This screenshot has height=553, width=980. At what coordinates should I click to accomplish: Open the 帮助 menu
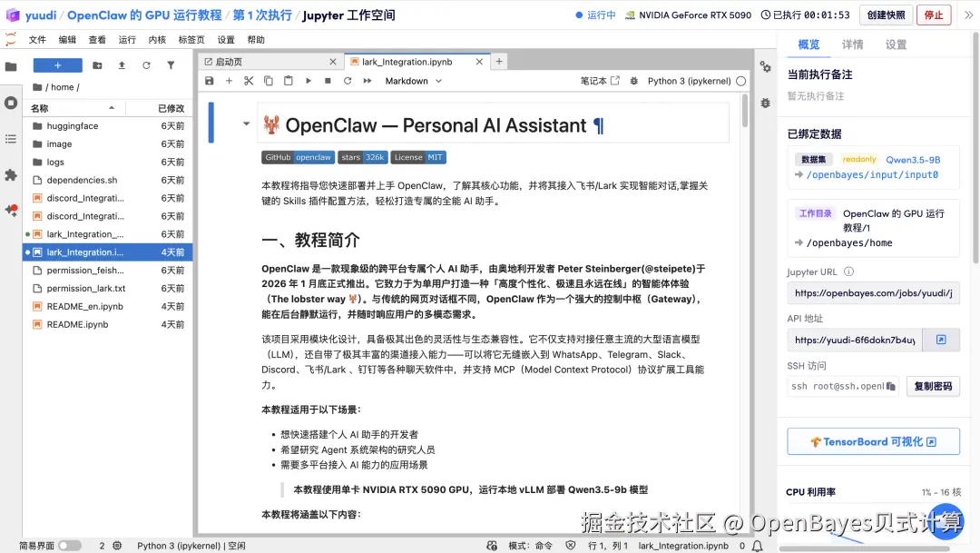tap(256, 39)
